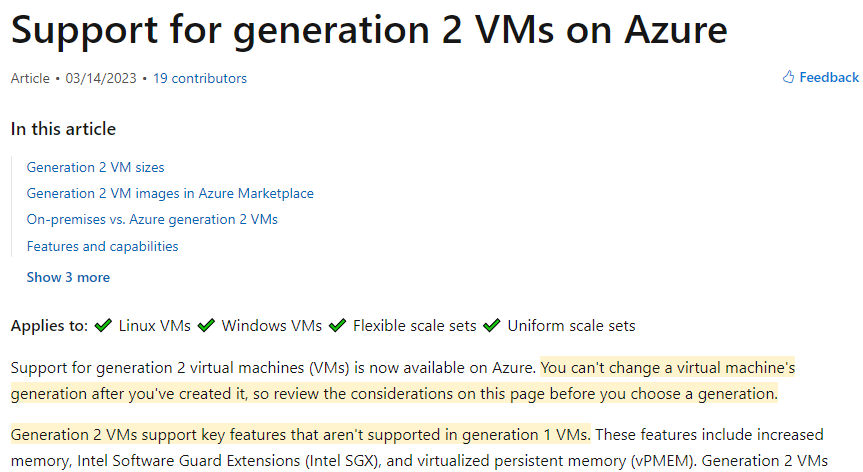Click the checkmark before Flexible scale sets
This screenshot has width=863, height=472.
point(337,326)
